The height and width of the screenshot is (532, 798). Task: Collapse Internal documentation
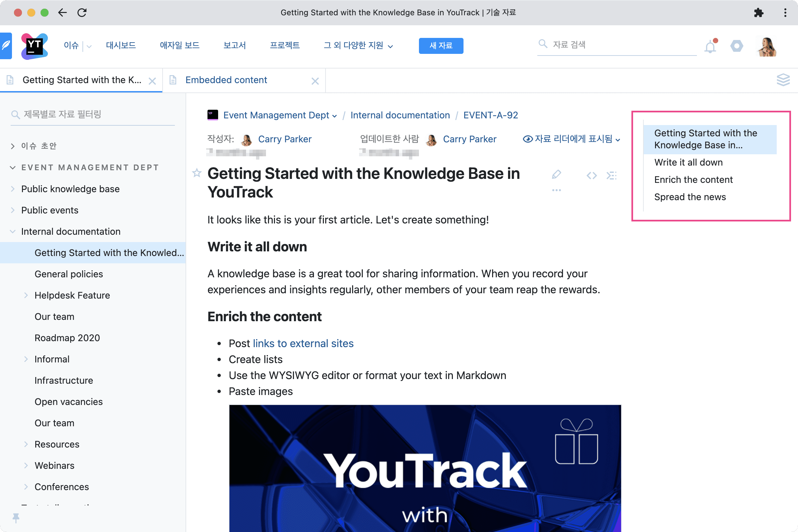13,231
